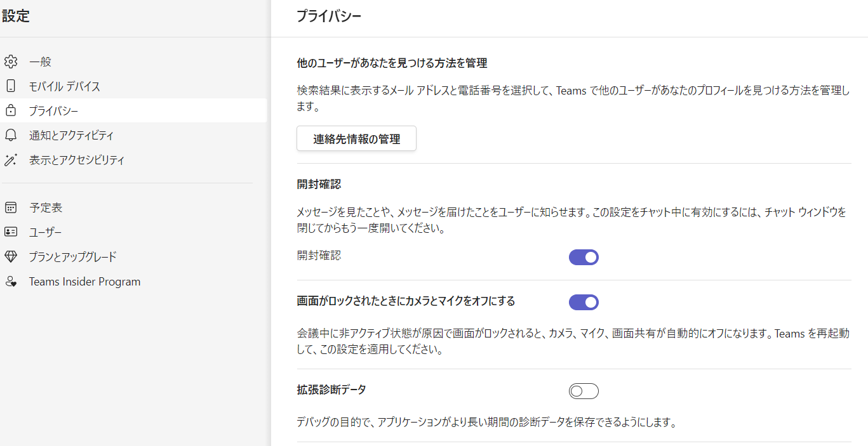Click the 他のユーザーがあなたを見つける方法を管理 heading
This screenshot has height=446, width=868.
[392, 63]
